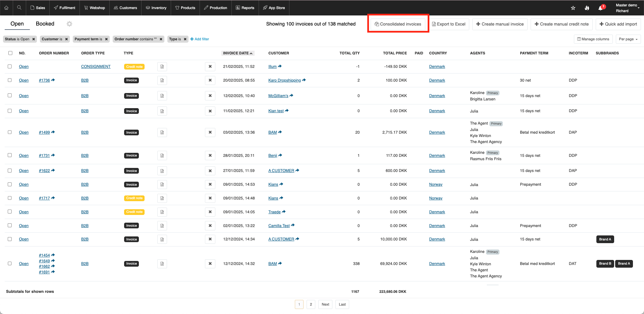Expand the Per page dropdown
The image size is (644, 314).
tap(628, 39)
